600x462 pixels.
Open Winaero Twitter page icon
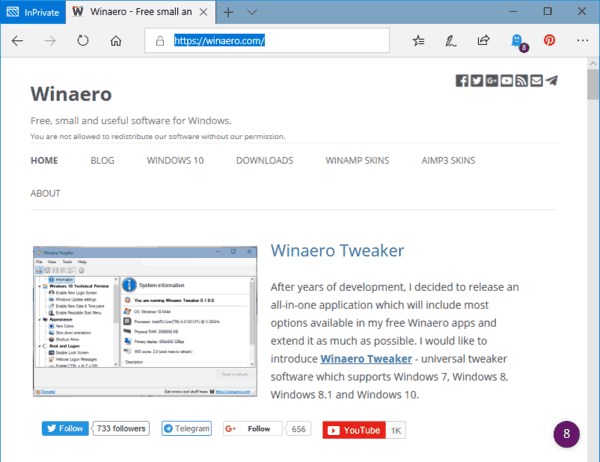tap(477, 81)
